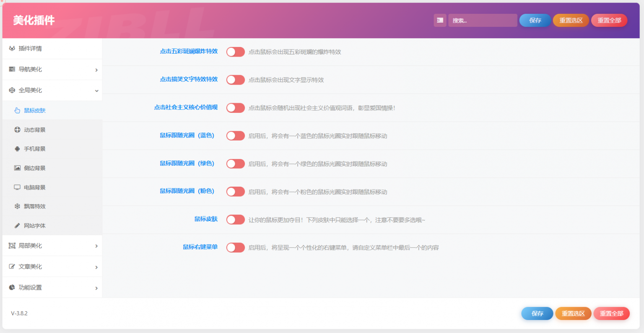Go to 电脑背景 submenu item
Screen dimensions: 644x333
52,187
